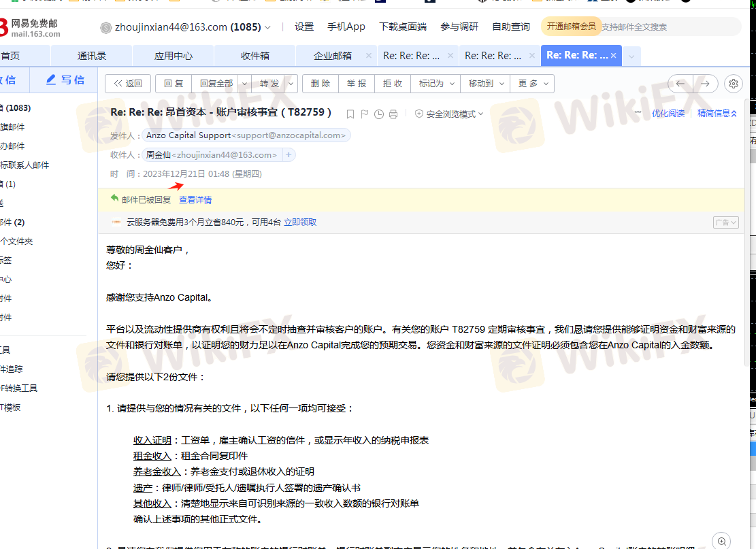Switch to the 企业邮箱 tab

coord(332,56)
